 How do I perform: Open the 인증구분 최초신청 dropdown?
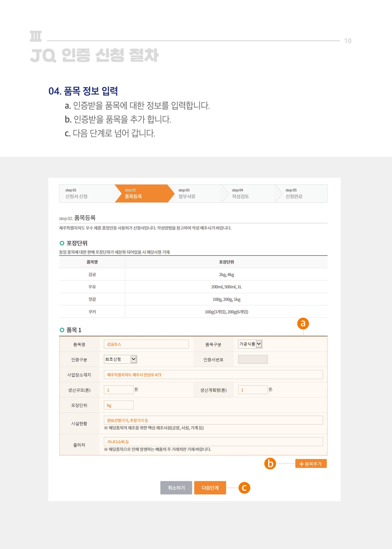[120, 359]
